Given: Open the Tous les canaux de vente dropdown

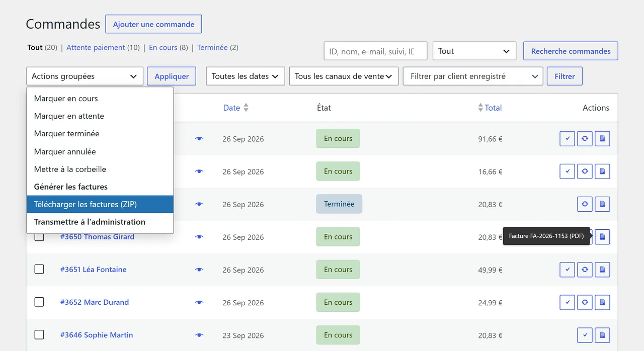Looking at the screenshot, I should [344, 76].
